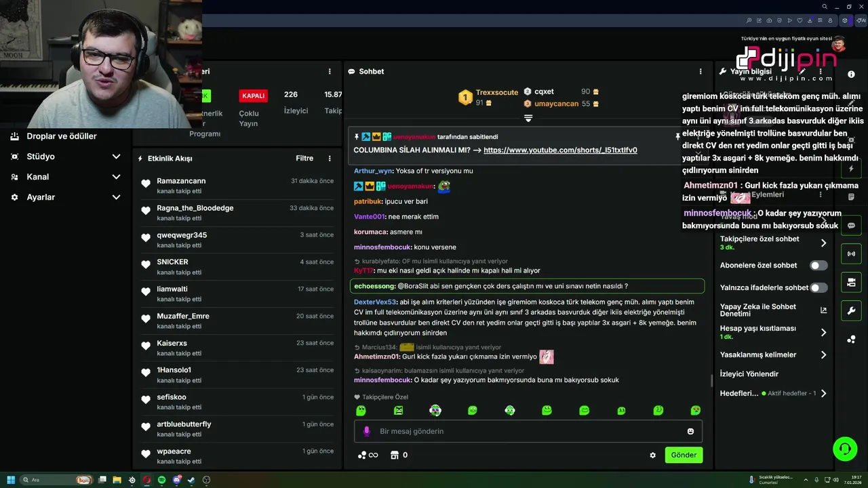Select follower wpaeacre in activity feed
The height and width of the screenshot is (488, 868).
pyautogui.click(x=174, y=451)
